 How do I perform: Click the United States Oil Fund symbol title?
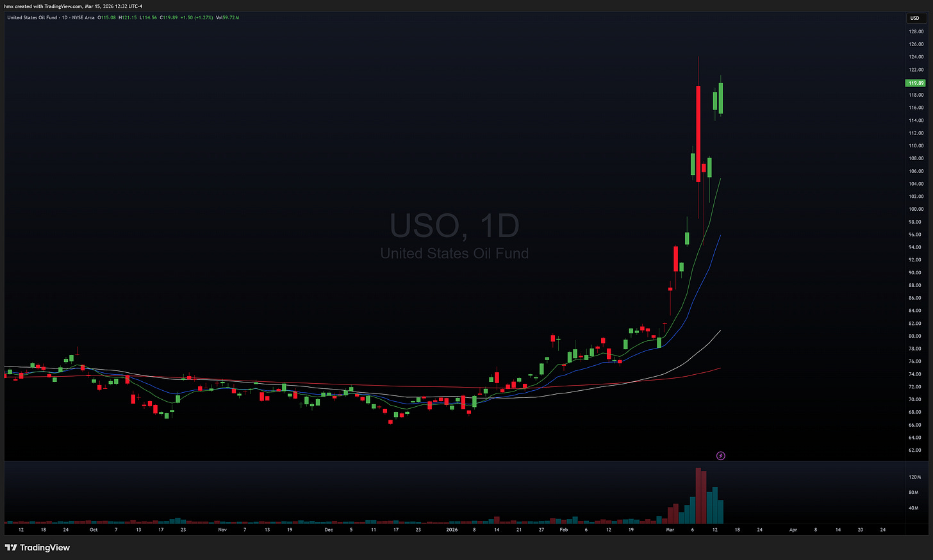pyautogui.click(x=32, y=17)
